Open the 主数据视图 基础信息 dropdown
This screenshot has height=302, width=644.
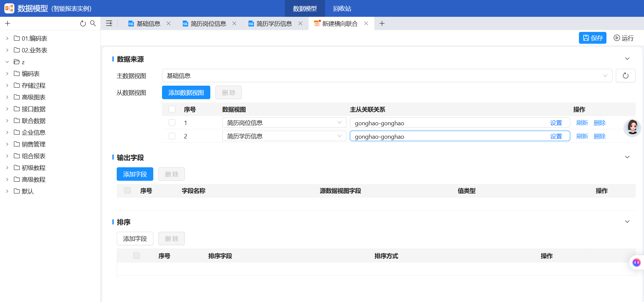point(387,76)
